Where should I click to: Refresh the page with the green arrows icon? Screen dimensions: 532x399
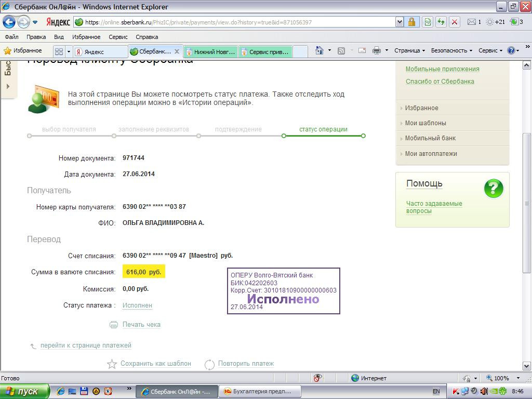441,22
